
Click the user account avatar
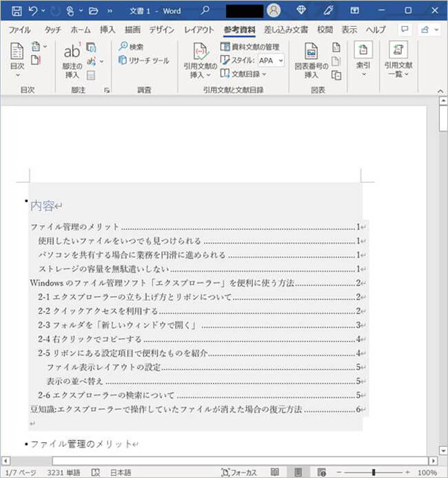[x=274, y=10]
